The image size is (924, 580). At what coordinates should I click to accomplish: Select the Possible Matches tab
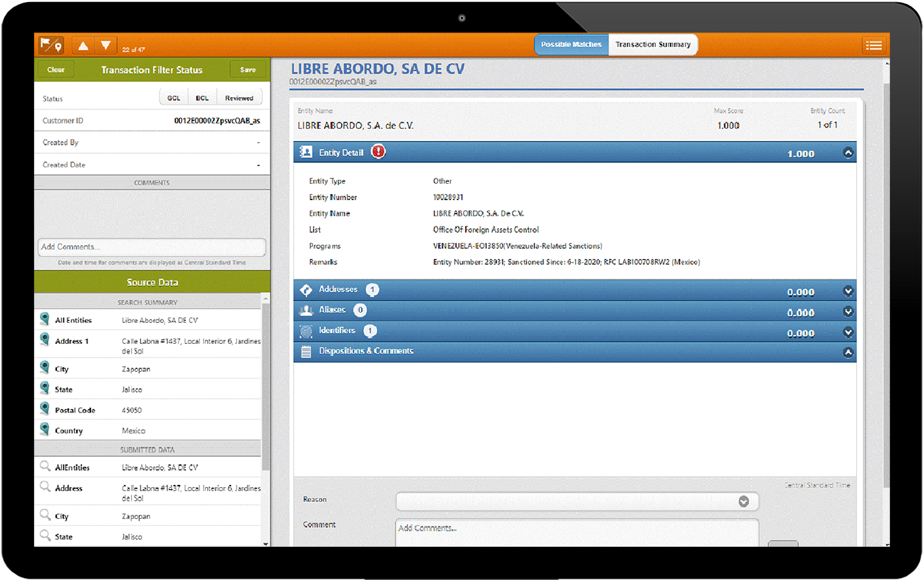[571, 45]
